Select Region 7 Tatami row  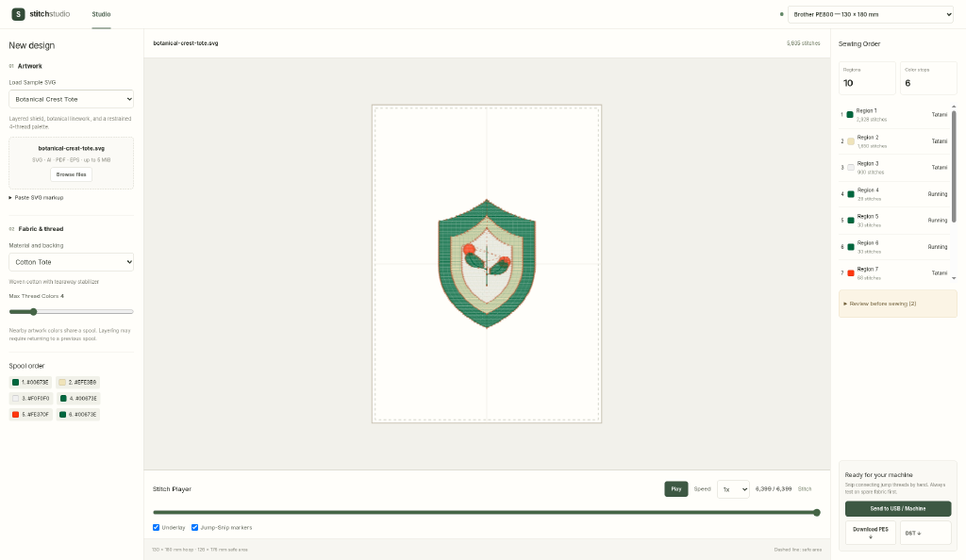(x=894, y=273)
